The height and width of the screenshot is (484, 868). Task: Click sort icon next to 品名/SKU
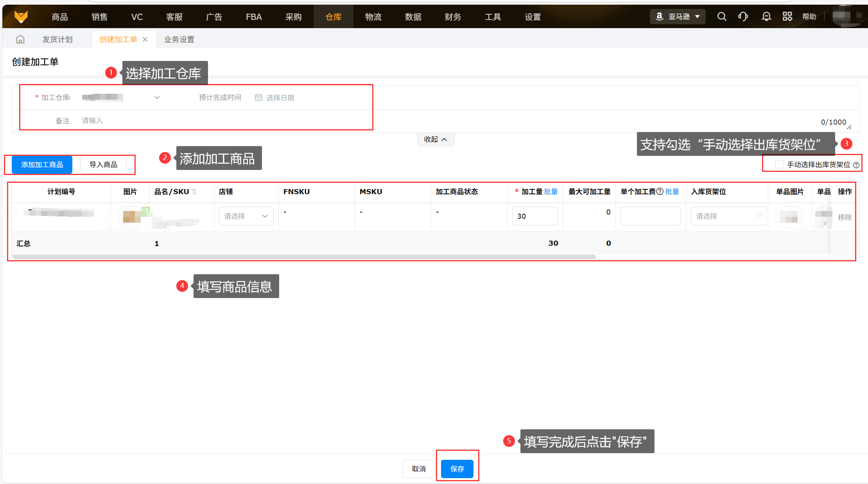tap(194, 191)
